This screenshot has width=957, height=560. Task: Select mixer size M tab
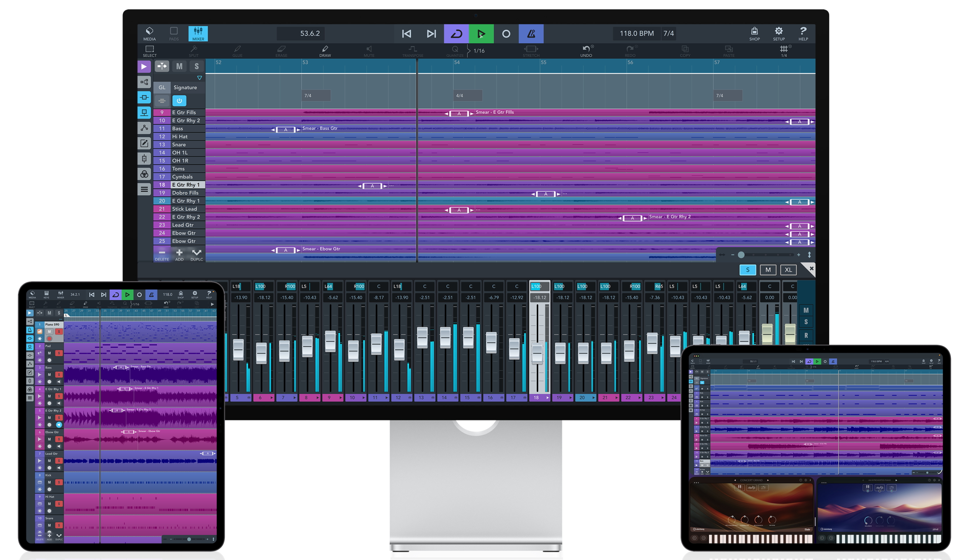[x=768, y=270]
